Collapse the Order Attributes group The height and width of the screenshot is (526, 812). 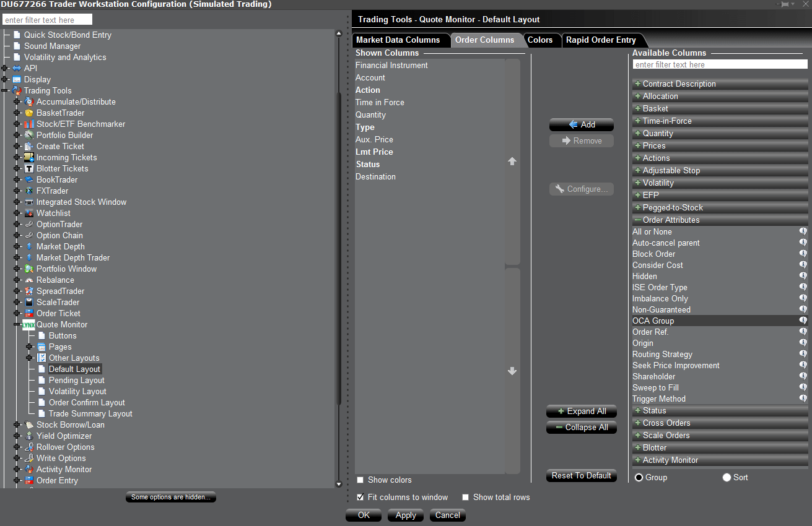click(x=637, y=220)
